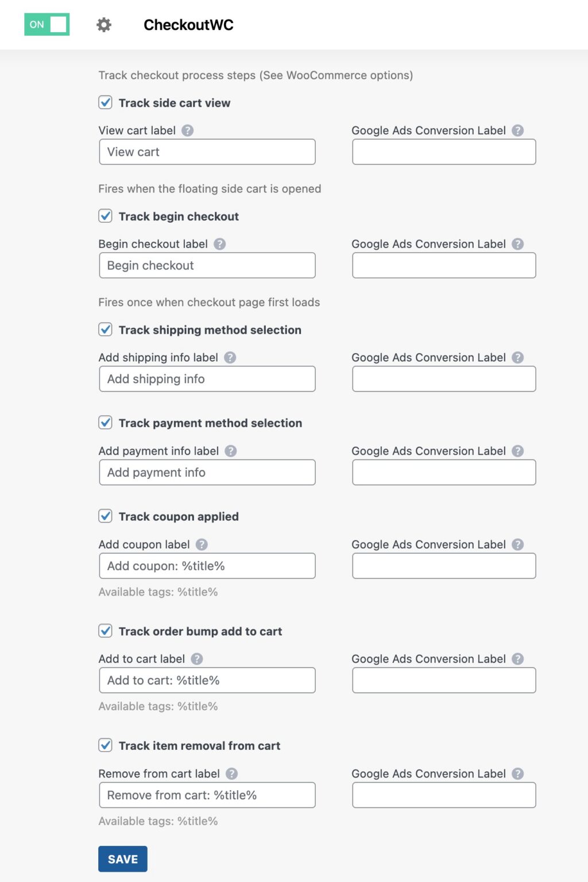Disable Track begin checkout
The height and width of the screenshot is (882, 588).
click(x=105, y=216)
